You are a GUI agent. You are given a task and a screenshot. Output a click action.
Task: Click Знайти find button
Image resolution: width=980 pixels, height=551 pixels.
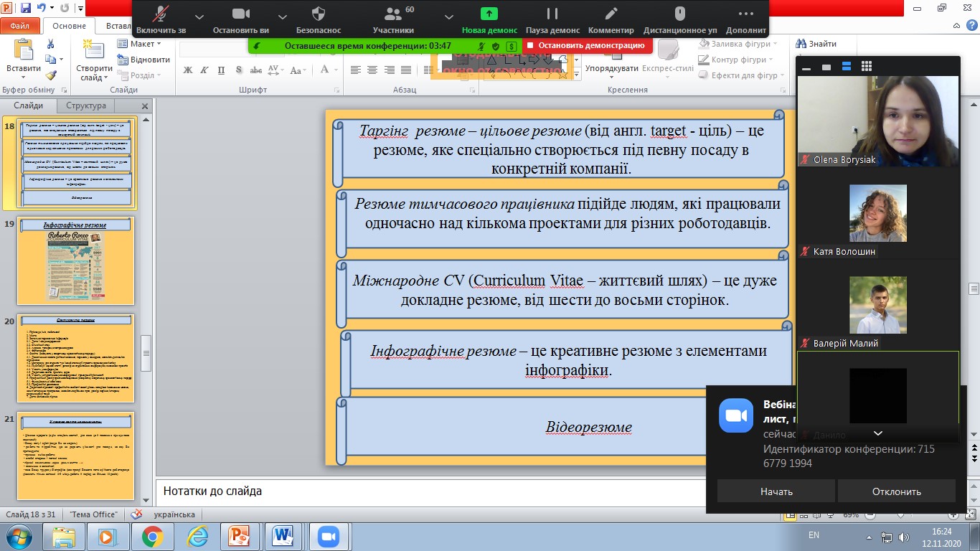816,44
